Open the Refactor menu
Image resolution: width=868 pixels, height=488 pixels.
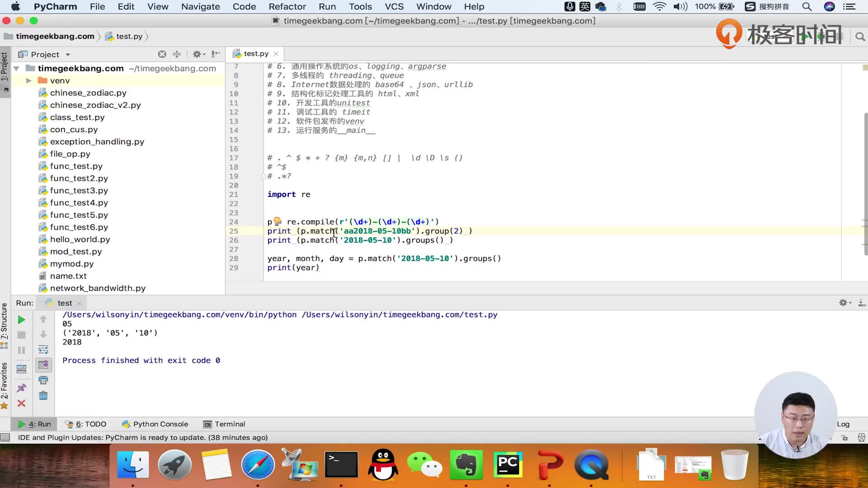click(x=287, y=7)
